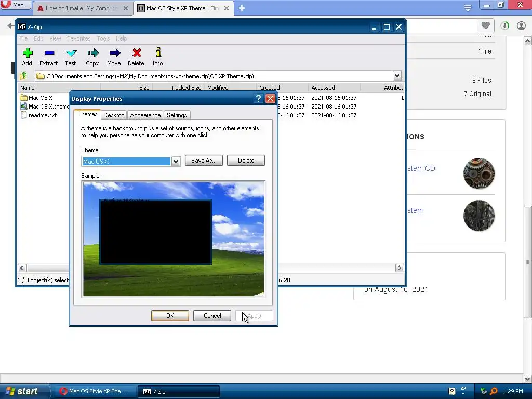Click the Display Properties help question mark

pyautogui.click(x=258, y=98)
